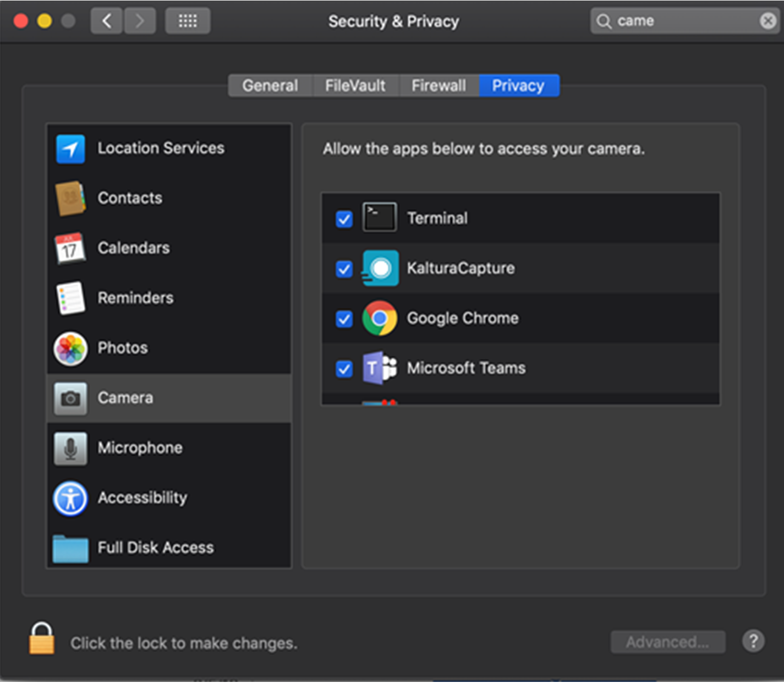This screenshot has width=784, height=683.
Task: Clear the search field with the X button
Action: [768, 21]
